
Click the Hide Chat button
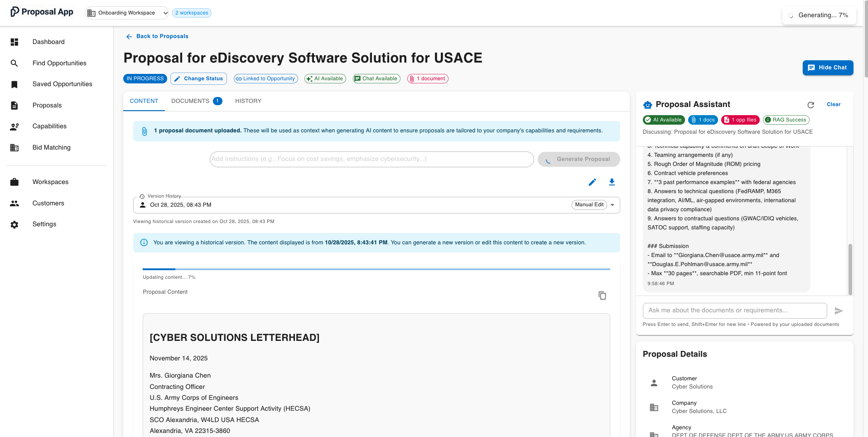828,68
